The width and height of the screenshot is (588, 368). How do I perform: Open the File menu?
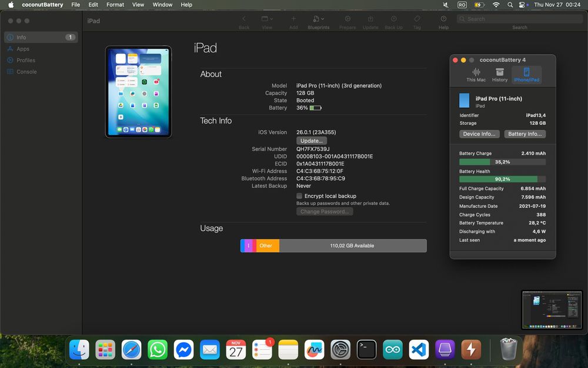coord(75,5)
